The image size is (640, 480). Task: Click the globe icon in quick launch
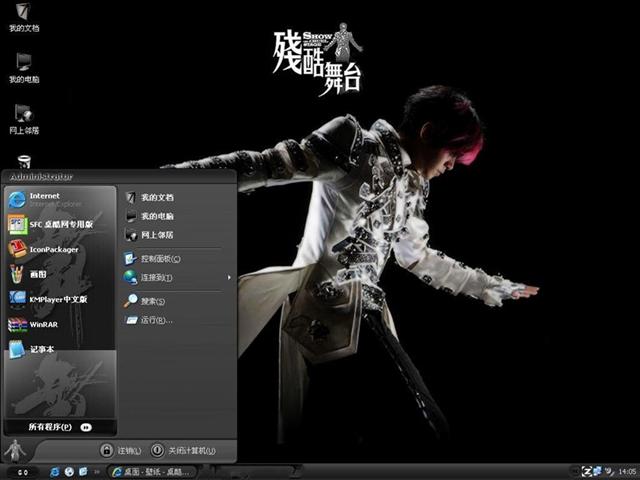click(69, 472)
